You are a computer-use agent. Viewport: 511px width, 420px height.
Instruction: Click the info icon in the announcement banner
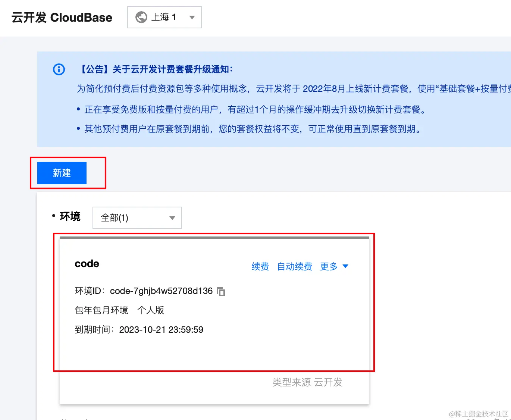pyautogui.click(x=59, y=69)
